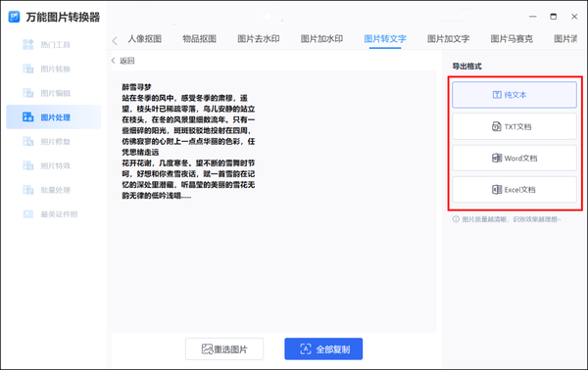Click the Word document icon
Viewport: 588px width, 370px height.
(497, 158)
